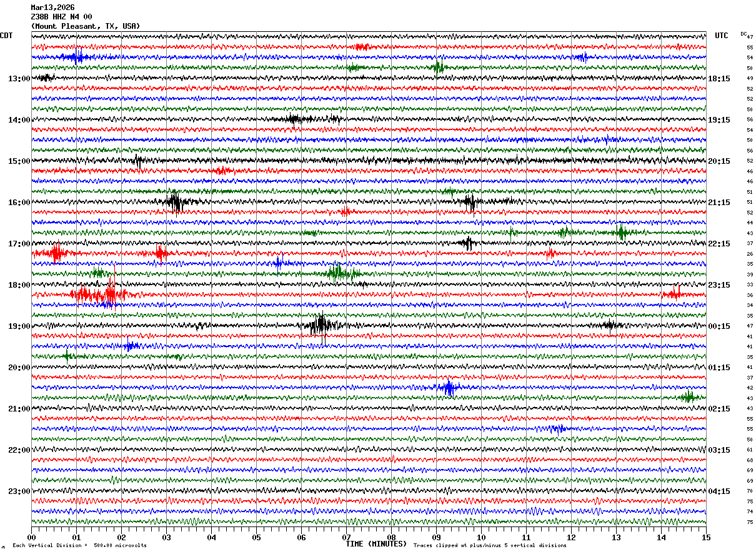Viewport: 756px width, 554px height.
Task: Select the 23:00 CDT time label
Action: [19, 491]
